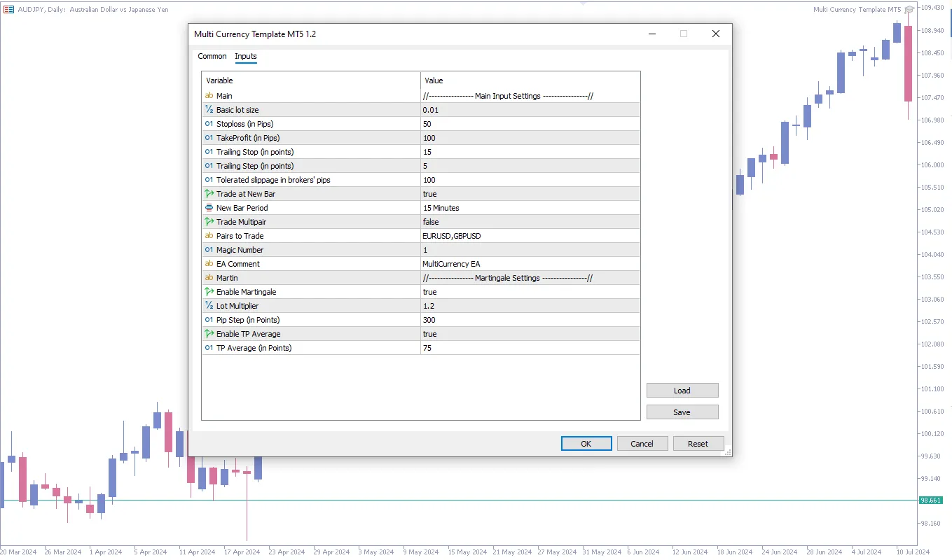Click the Magic Number value field

(x=530, y=250)
